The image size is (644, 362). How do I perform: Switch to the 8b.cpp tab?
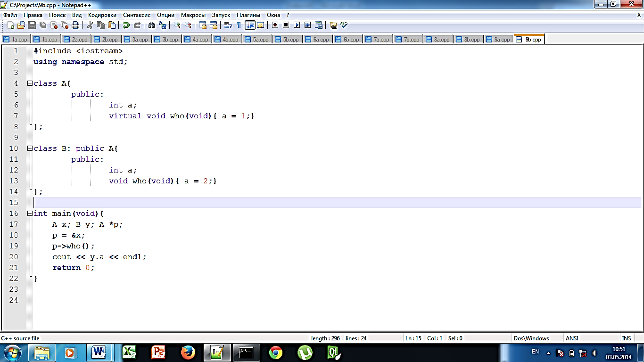click(468, 40)
